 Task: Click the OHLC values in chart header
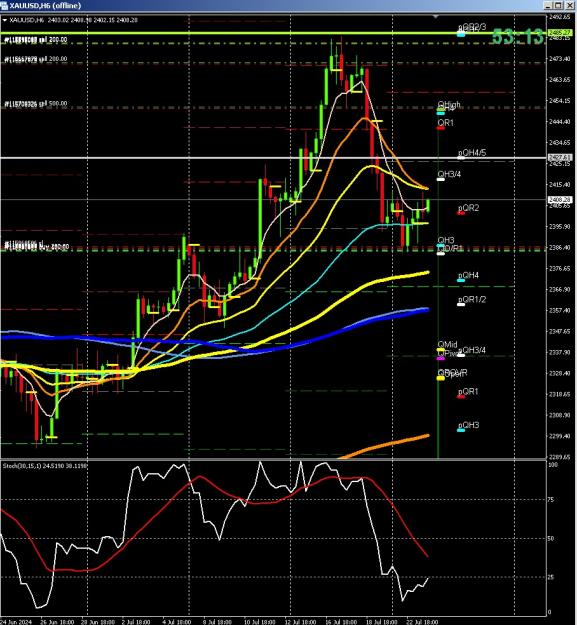pos(92,20)
